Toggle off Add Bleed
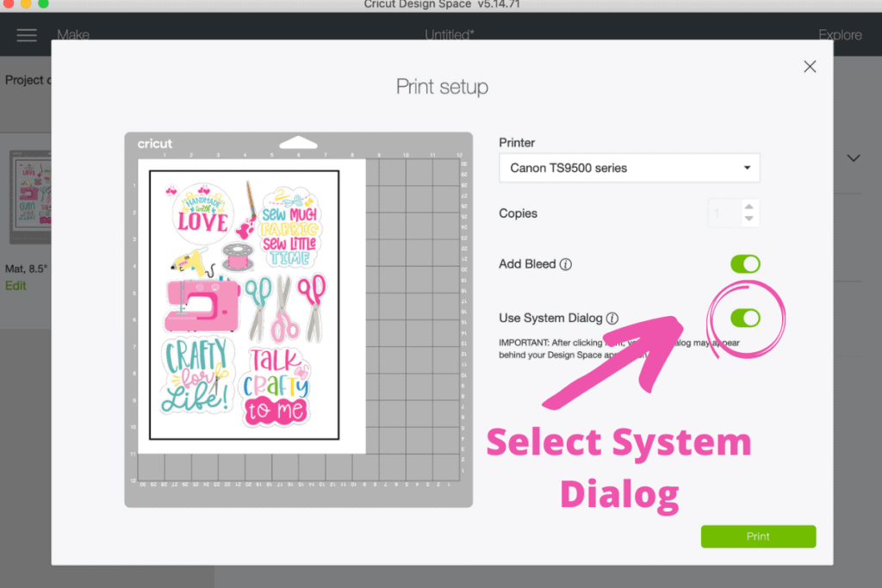 [x=745, y=263]
